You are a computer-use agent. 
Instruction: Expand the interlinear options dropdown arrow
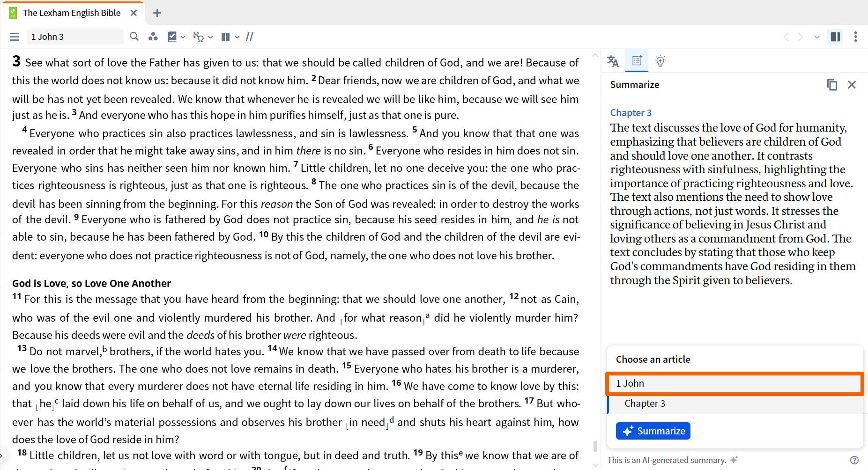coord(210,37)
